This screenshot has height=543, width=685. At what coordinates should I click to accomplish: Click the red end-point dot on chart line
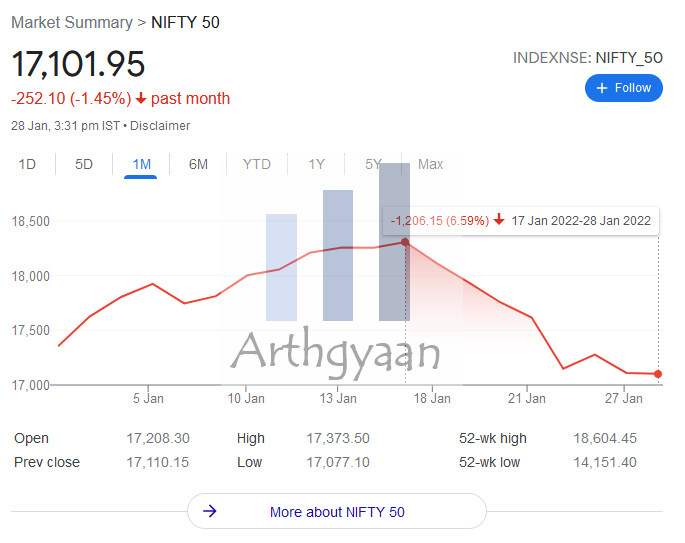[658, 374]
